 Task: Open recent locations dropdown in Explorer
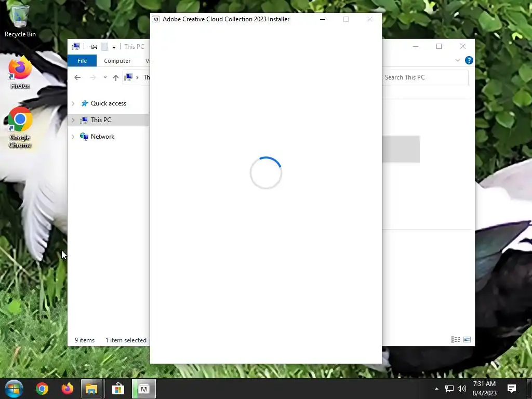105,77
